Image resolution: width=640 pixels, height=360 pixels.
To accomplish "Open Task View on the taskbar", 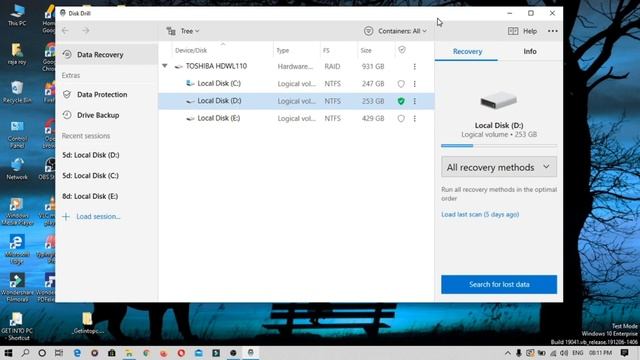I will [59, 353].
